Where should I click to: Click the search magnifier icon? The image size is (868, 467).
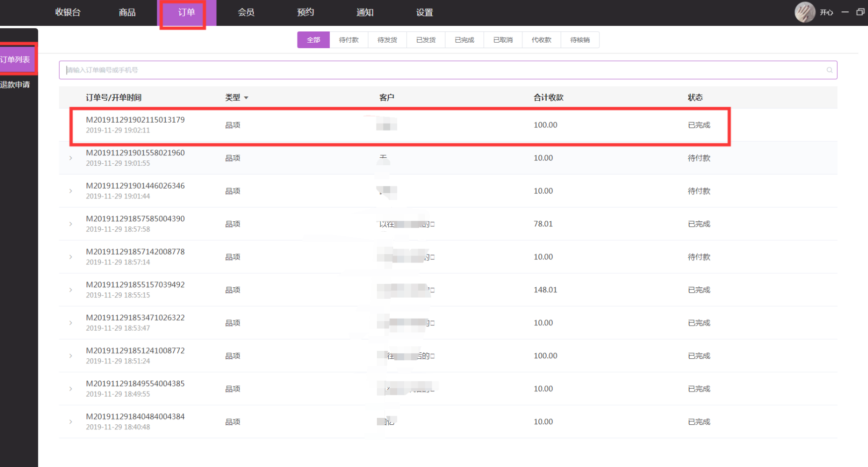[x=829, y=70]
